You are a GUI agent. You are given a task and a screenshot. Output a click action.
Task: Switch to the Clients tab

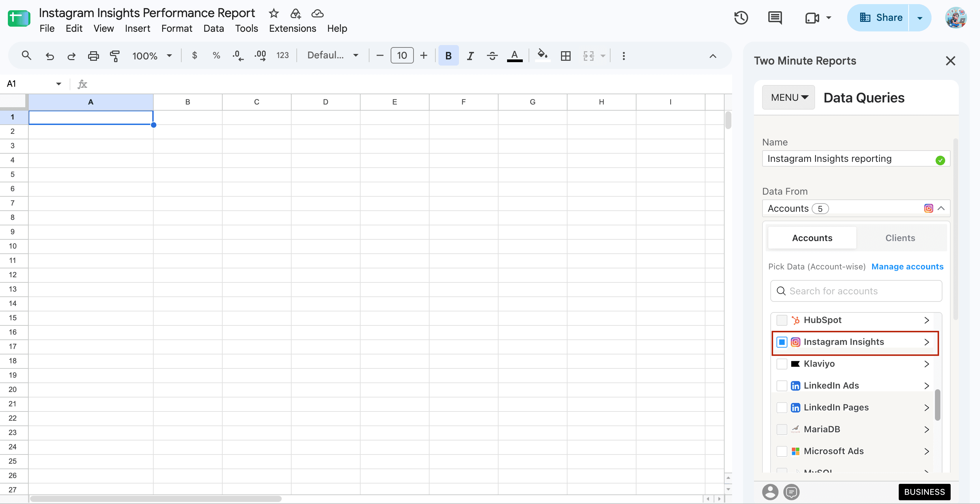coord(900,238)
